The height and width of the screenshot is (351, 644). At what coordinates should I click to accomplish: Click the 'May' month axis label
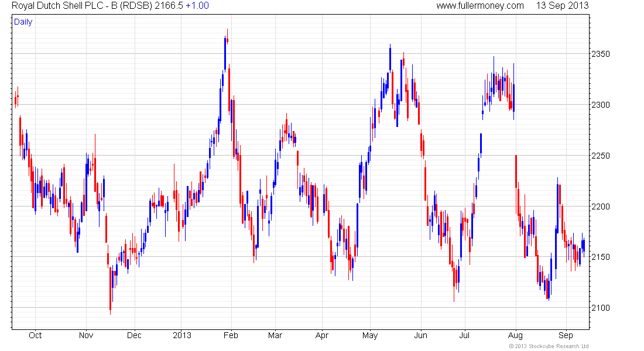[x=370, y=335]
